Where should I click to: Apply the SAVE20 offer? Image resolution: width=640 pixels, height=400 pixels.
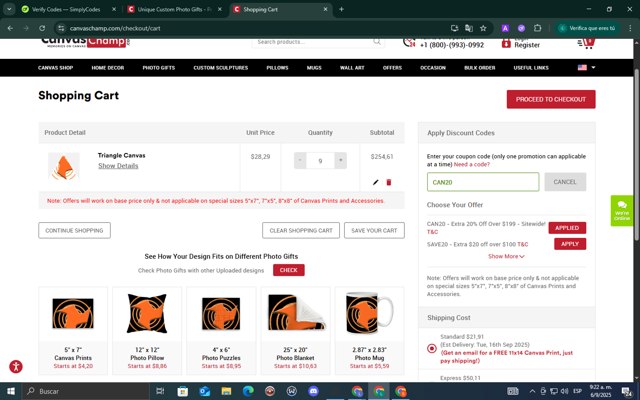click(570, 244)
